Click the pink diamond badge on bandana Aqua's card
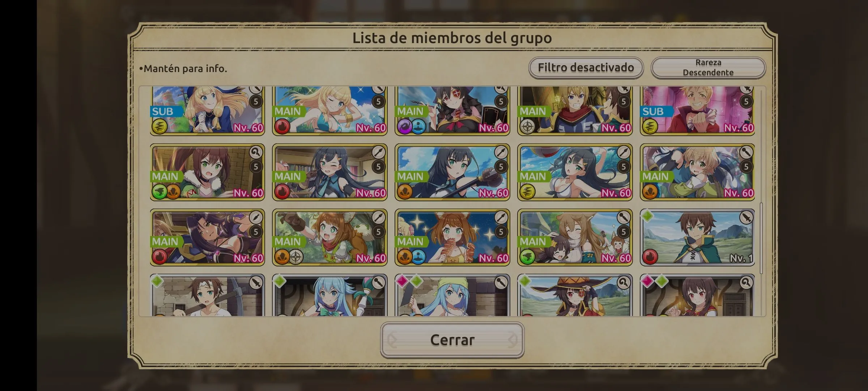The image size is (868, 391). (x=402, y=281)
